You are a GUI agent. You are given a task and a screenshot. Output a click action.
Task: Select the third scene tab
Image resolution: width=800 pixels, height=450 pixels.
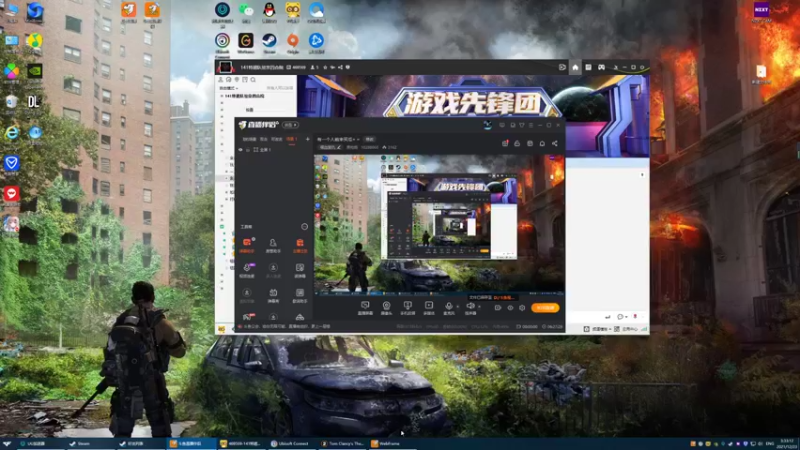click(277, 139)
